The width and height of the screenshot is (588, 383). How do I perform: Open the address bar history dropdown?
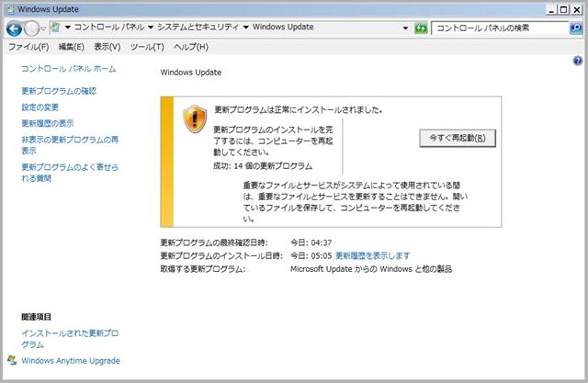405,28
